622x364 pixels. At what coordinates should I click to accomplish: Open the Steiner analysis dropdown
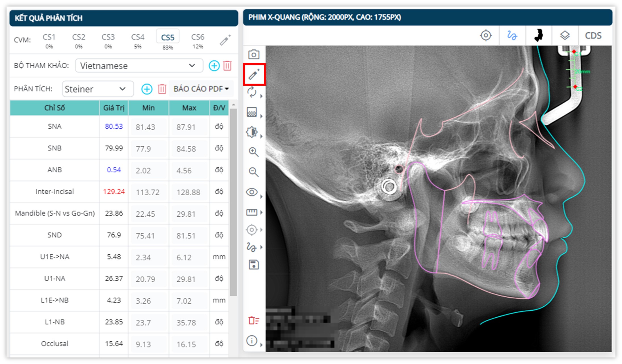(98, 89)
